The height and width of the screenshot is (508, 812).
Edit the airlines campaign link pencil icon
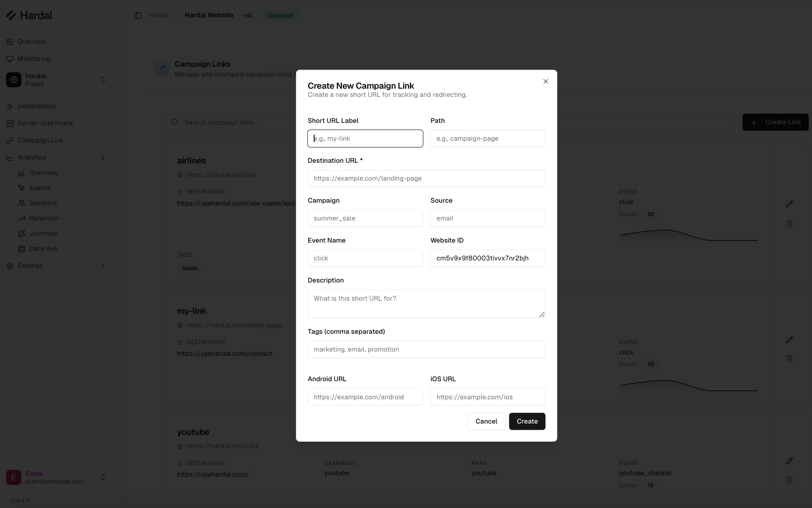point(789,204)
